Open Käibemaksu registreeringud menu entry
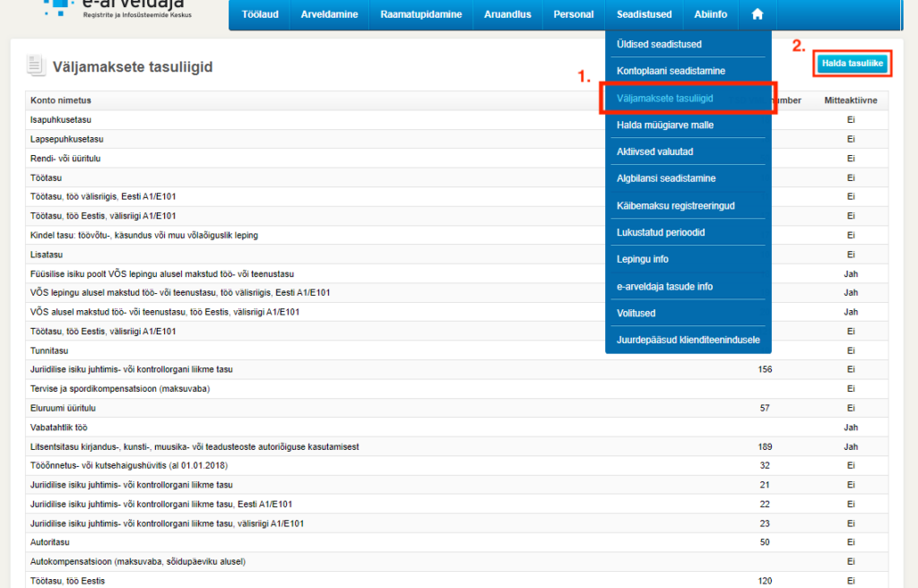This screenshot has height=588, width=918. pos(675,205)
